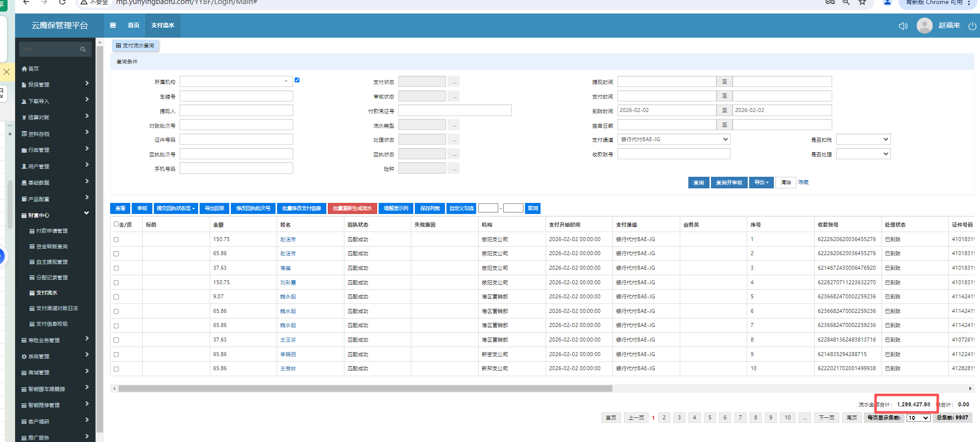Uncheck the checkbox beside 所属机构
Image resolution: width=980 pixels, height=442 pixels.
coord(297,80)
